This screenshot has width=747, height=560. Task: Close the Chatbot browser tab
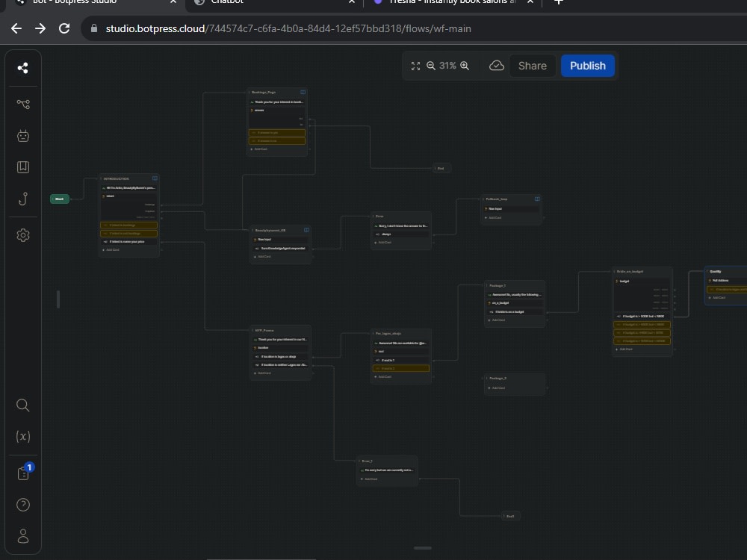click(352, 2)
